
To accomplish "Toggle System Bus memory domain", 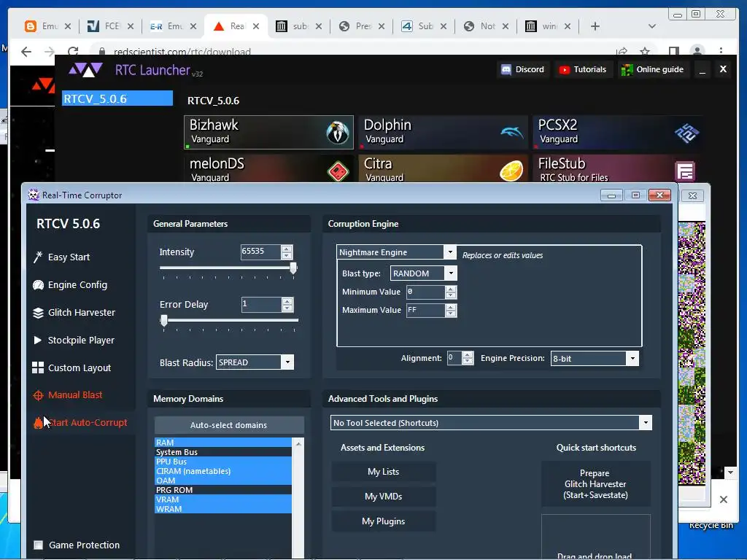I will point(223,452).
